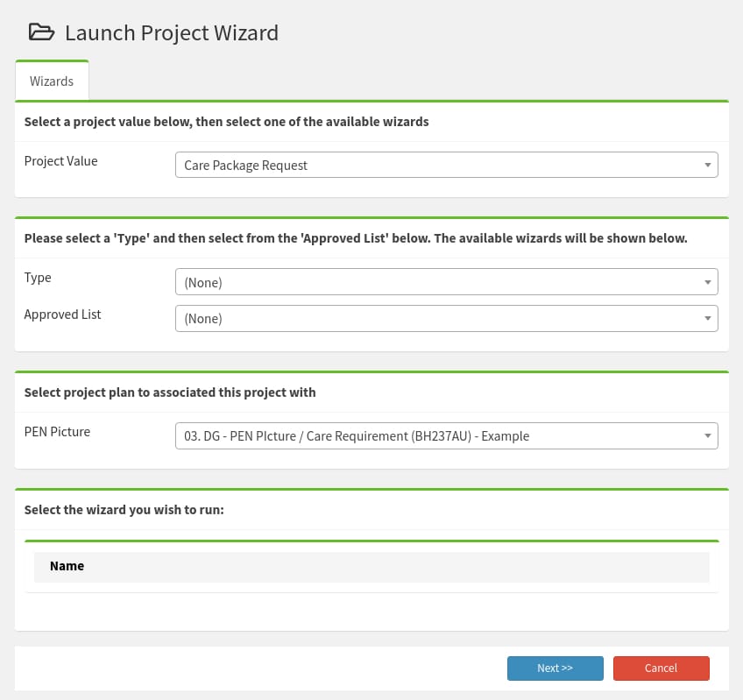The width and height of the screenshot is (743, 700).
Task: Click the Type field label
Action: 38,278
